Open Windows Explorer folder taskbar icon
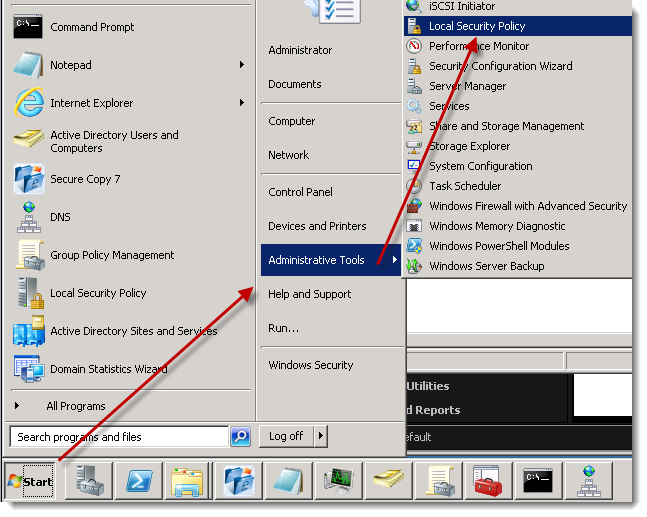Screen dimensions: 647x517 tap(188, 481)
